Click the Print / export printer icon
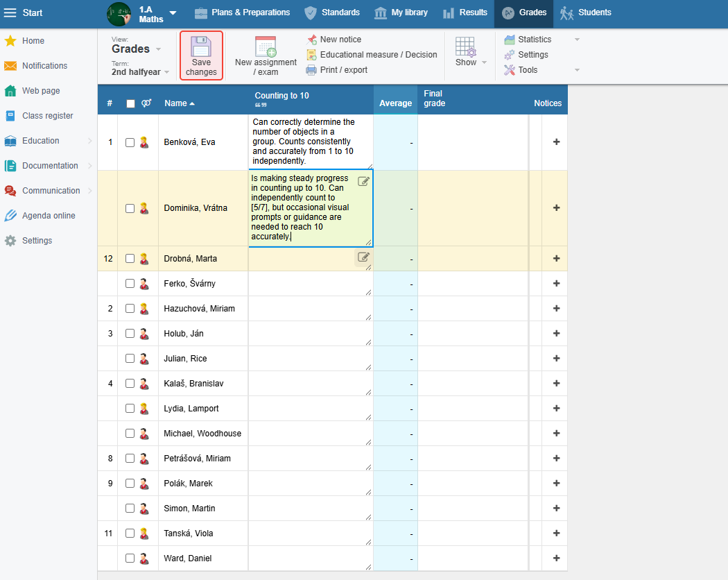The width and height of the screenshot is (728, 580). tap(311, 70)
